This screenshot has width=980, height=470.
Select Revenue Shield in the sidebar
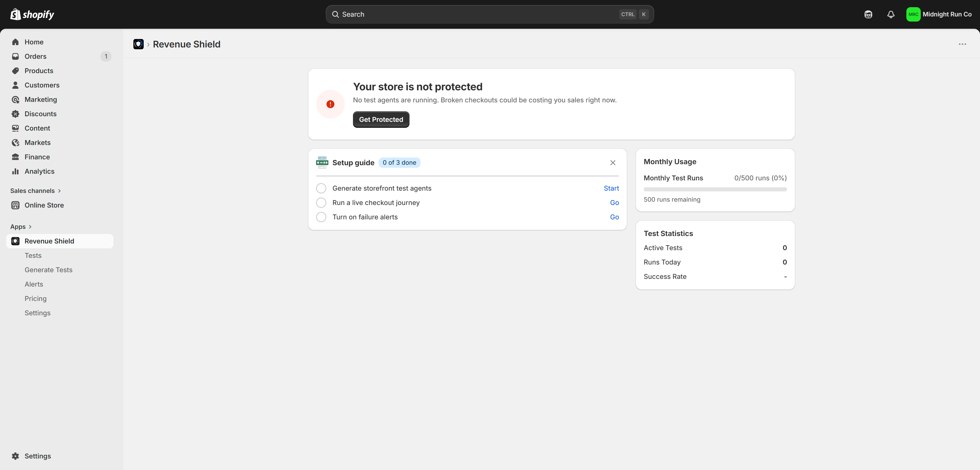(x=60, y=241)
